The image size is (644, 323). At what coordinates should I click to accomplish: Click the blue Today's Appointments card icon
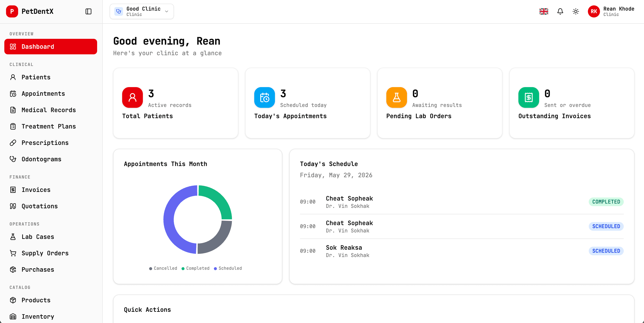coord(265,97)
